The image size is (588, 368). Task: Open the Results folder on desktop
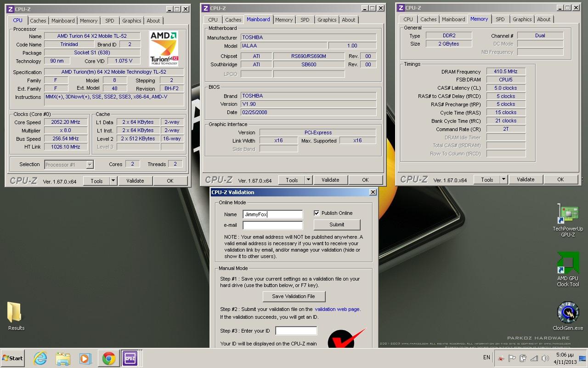click(x=16, y=316)
